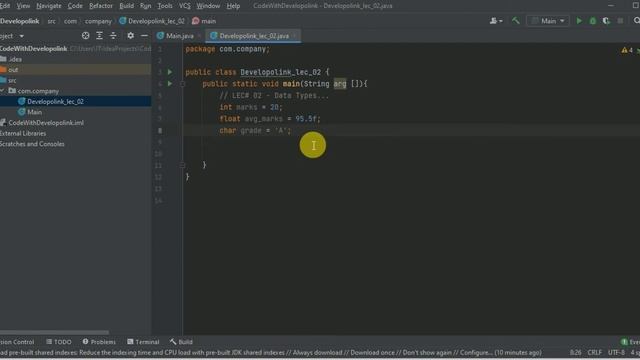Collapse the main method fold marker

tap(182, 84)
